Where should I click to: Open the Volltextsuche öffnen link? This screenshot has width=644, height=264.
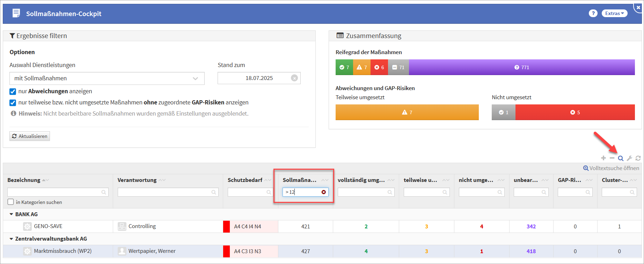(x=611, y=168)
